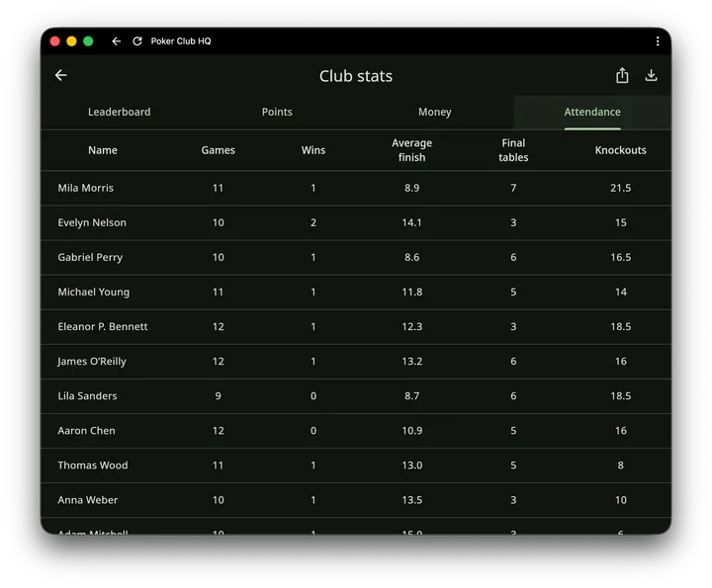The width and height of the screenshot is (712, 588).
Task: Click James O'Reilly's name
Action: point(92,362)
